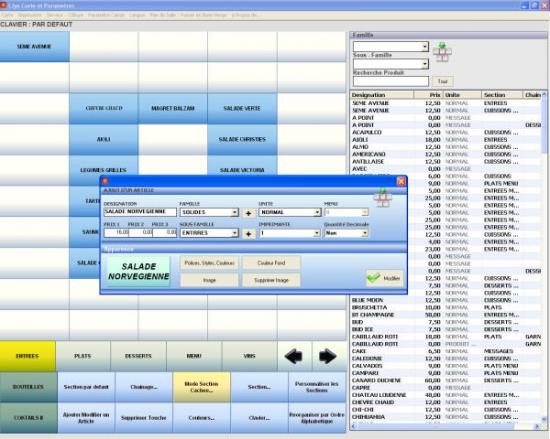Viewport: 550px width, 439px height.
Task: Open the Couleur Fond color picker button
Action: (271, 263)
